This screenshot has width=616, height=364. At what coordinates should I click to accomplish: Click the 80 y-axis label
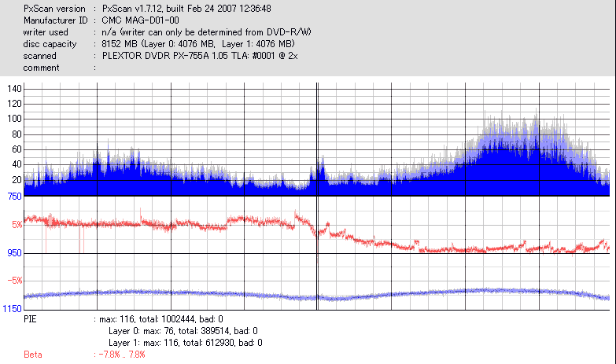(x=17, y=134)
